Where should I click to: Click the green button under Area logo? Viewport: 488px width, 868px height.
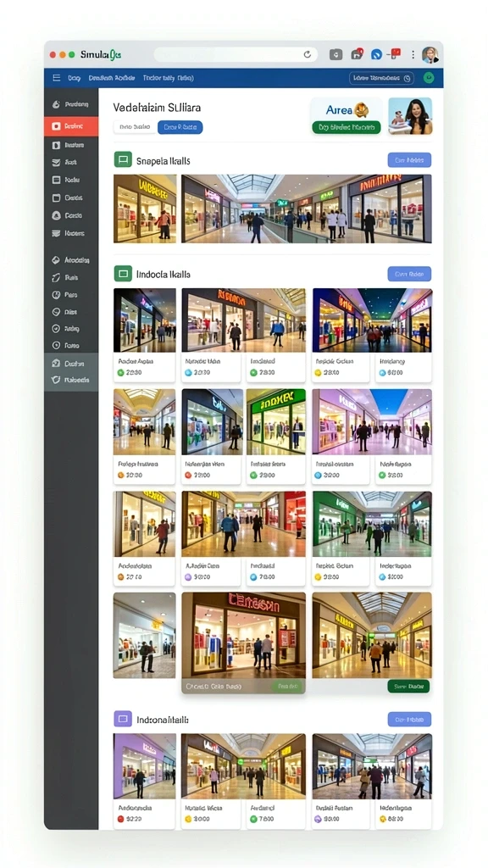pos(347,127)
